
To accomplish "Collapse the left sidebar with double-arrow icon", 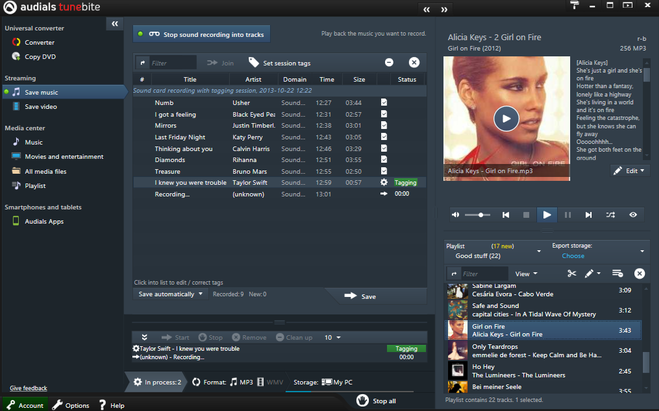I will click(x=115, y=23).
